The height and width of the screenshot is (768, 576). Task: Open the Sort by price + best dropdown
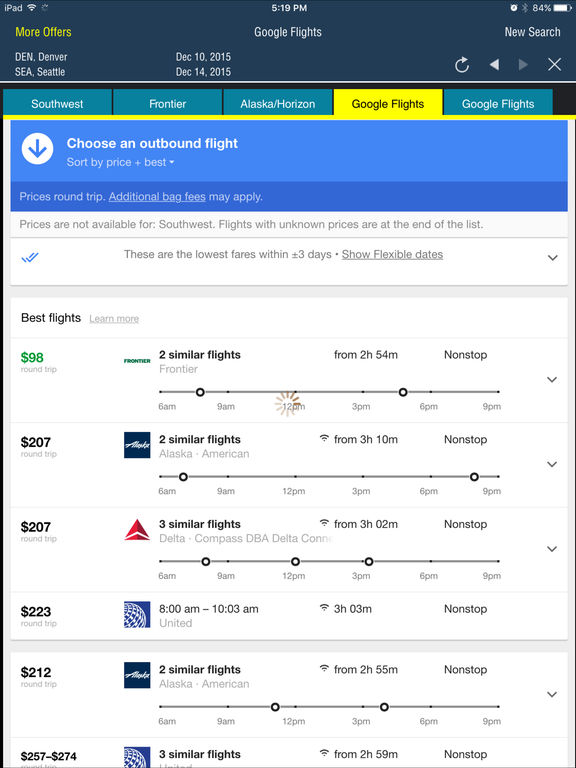(x=120, y=162)
